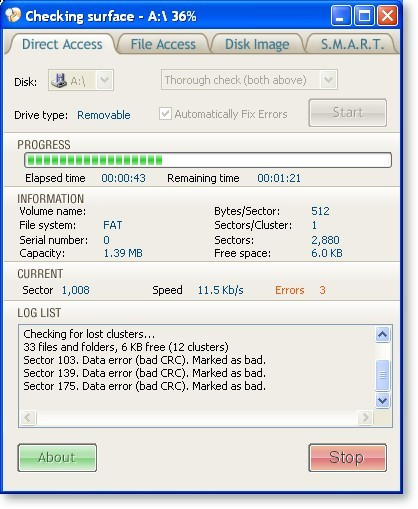Viewport: 418px width, 509px height.
Task: Click the Remaining time value 00:01:21
Action: click(279, 178)
